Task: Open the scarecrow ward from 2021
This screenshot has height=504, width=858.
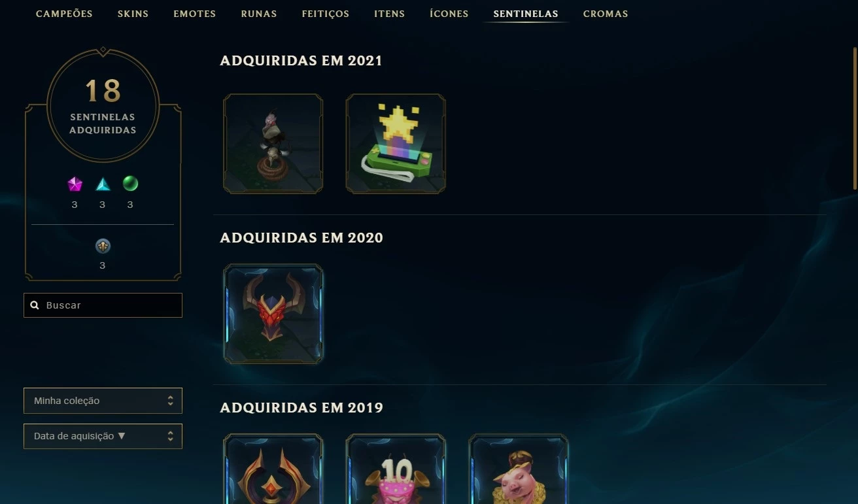Action: pyautogui.click(x=273, y=144)
